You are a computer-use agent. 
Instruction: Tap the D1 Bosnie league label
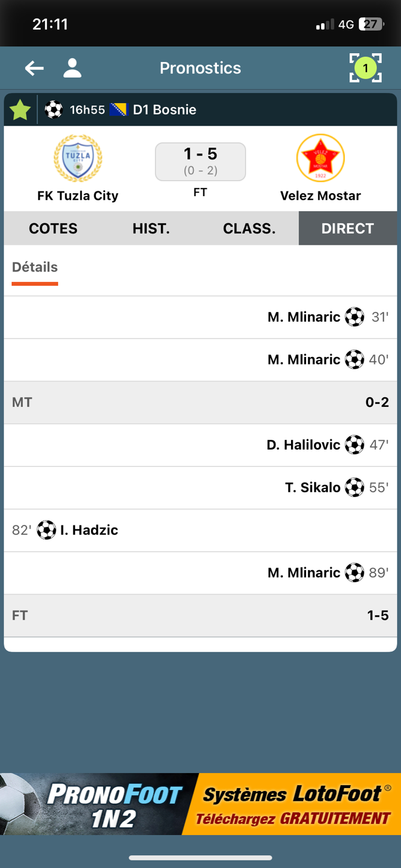(x=164, y=109)
